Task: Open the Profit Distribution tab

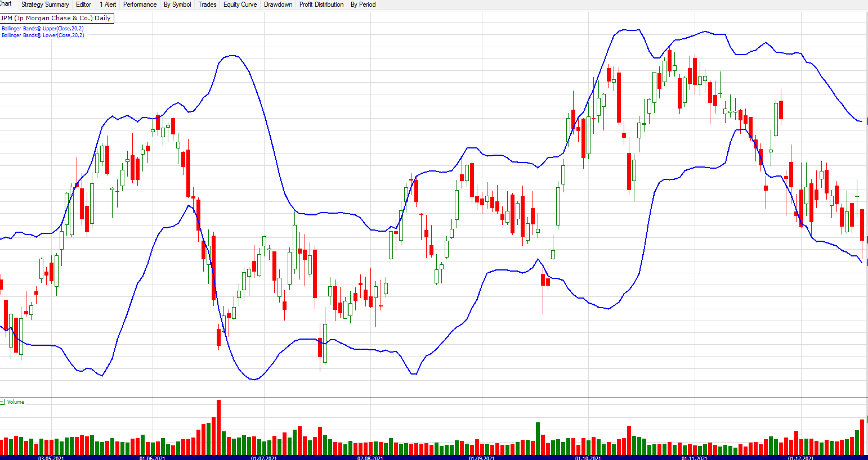Action: (321, 4)
